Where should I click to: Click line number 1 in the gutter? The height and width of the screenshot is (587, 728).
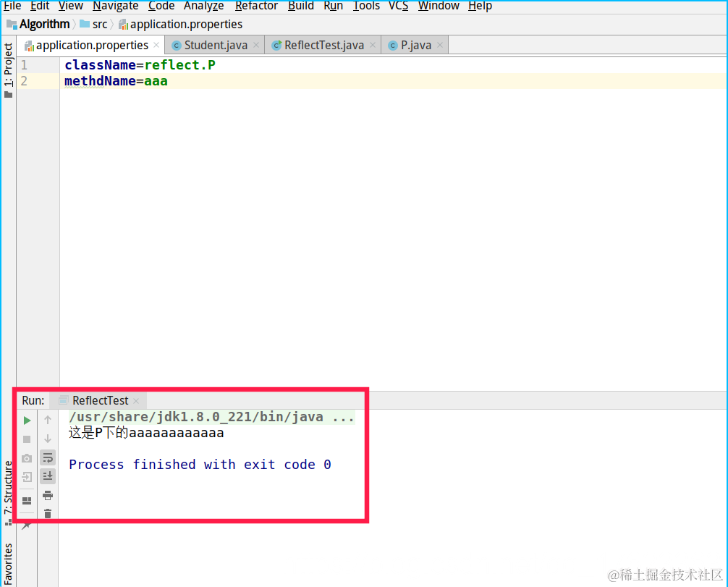point(24,65)
